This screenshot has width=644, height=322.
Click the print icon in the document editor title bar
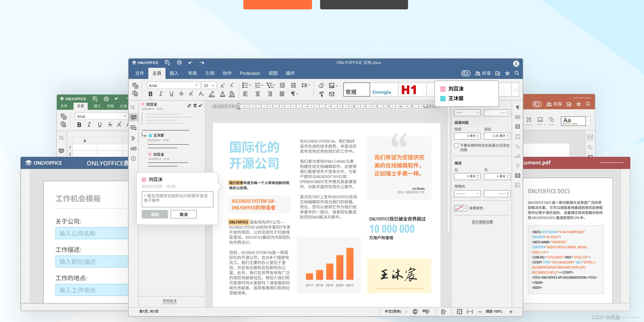click(179, 62)
